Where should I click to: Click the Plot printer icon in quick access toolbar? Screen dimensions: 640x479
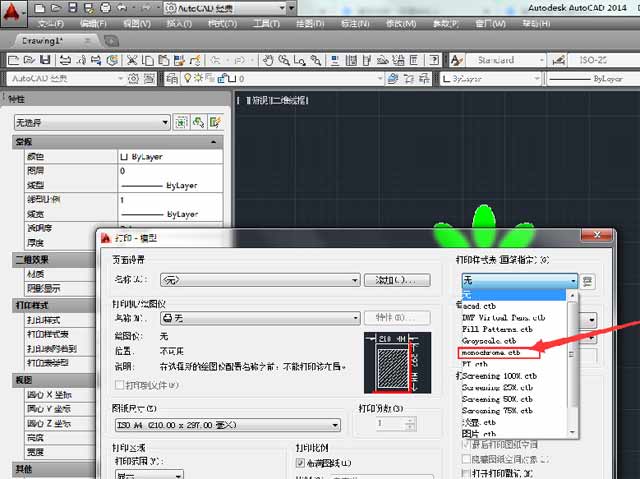105,8
